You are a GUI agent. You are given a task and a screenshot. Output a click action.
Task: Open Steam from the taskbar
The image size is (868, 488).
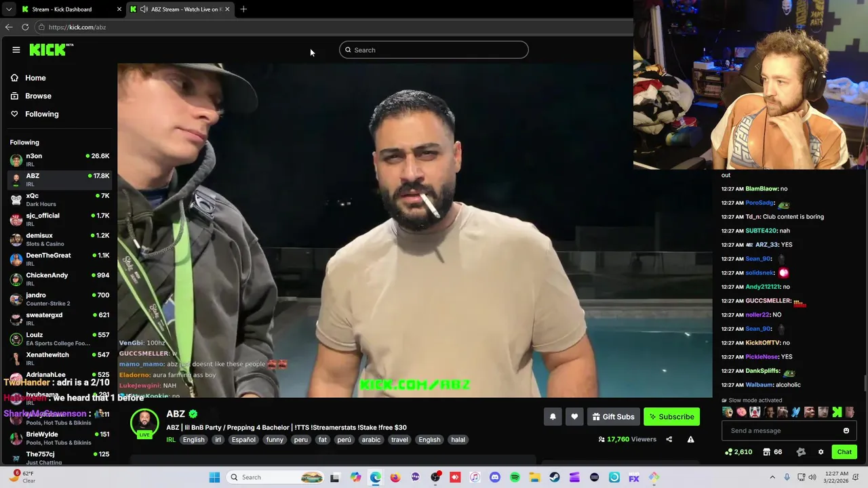(555, 477)
